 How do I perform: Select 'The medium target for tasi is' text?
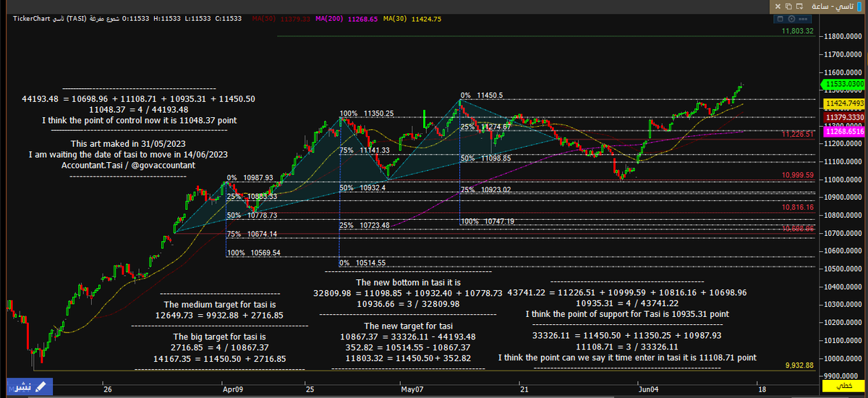pos(219,305)
